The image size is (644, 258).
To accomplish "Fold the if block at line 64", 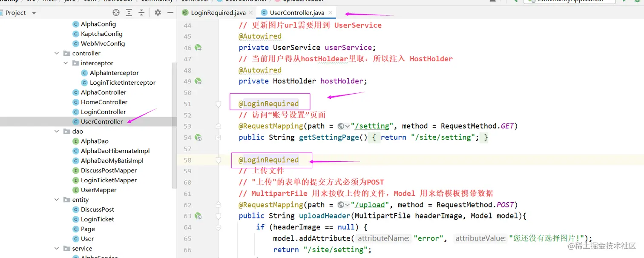I will [x=218, y=227].
